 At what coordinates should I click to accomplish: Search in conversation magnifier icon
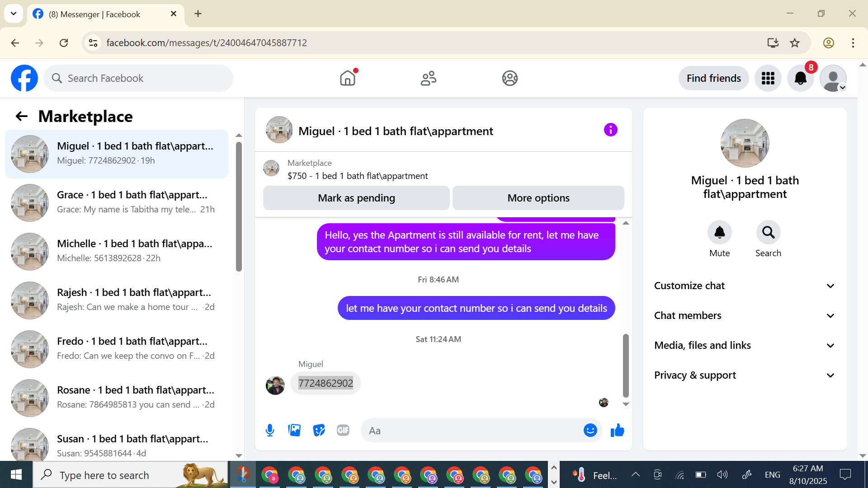click(x=768, y=233)
